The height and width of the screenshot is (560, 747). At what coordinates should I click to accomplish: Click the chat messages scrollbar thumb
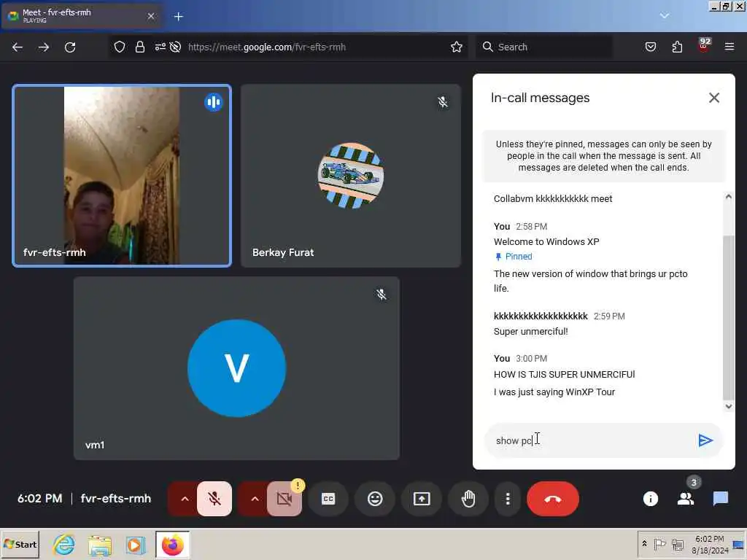(x=729, y=316)
